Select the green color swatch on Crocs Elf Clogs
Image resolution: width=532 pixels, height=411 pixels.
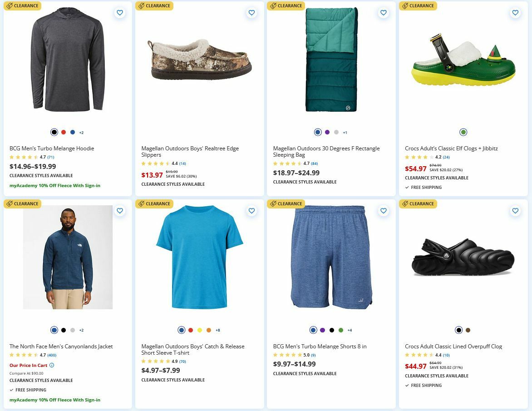tap(463, 132)
